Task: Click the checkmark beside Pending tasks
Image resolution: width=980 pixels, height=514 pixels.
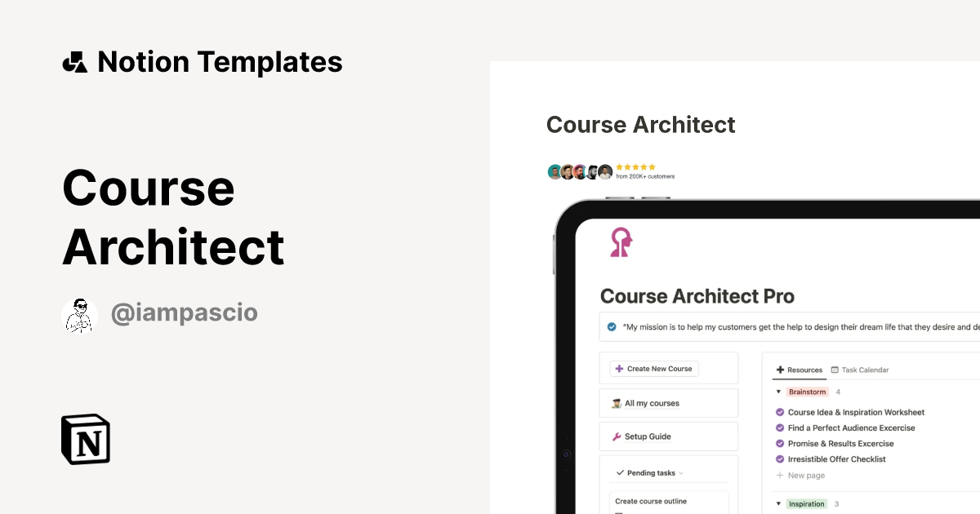Action: (x=619, y=472)
